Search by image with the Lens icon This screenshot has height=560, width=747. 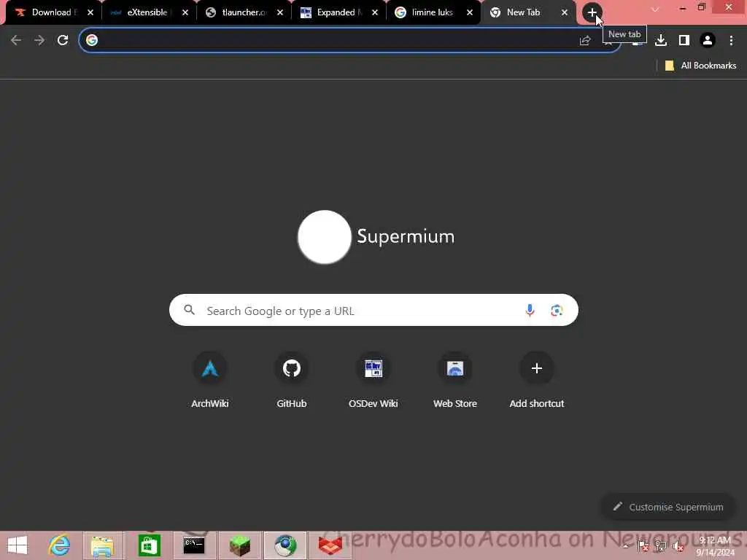[557, 311]
